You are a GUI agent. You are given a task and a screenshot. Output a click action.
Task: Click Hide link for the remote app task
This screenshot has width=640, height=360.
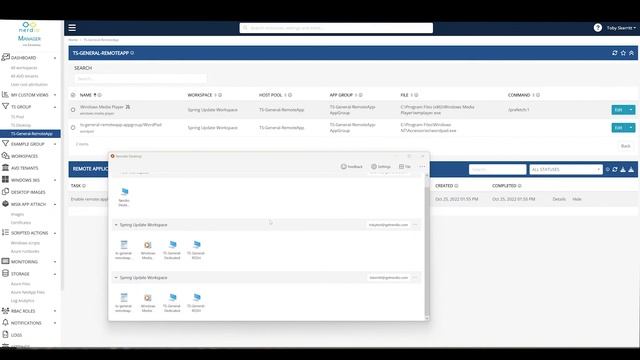click(x=576, y=199)
